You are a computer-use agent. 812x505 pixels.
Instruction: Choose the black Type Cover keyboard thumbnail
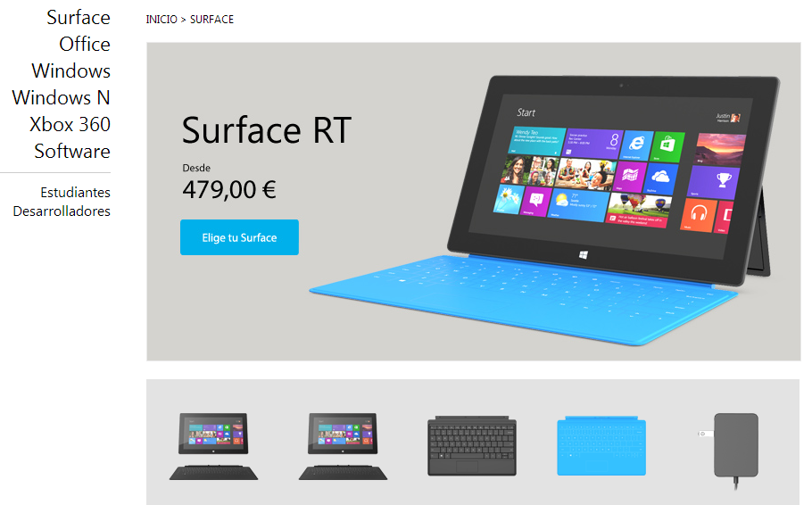[472, 445]
